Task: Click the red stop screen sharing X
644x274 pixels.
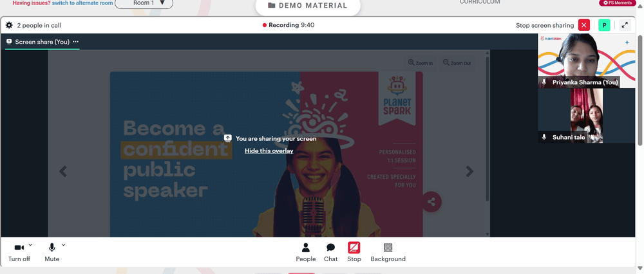Action: [583, 25]
